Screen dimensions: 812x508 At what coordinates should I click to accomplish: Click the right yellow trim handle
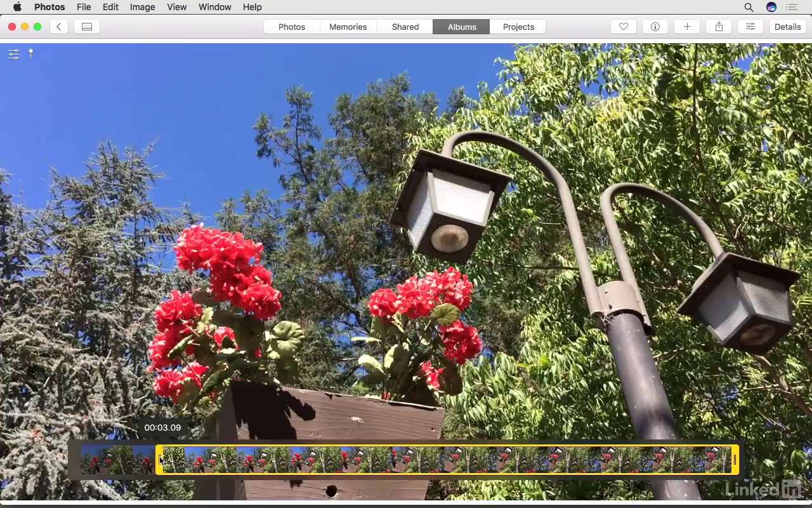[x=735, y=460]
